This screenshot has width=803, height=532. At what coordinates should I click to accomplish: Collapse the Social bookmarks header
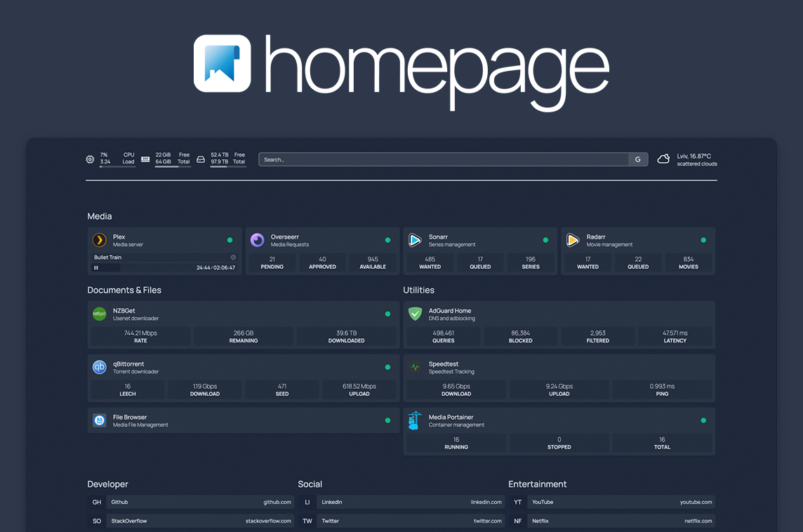pos(310,484)
